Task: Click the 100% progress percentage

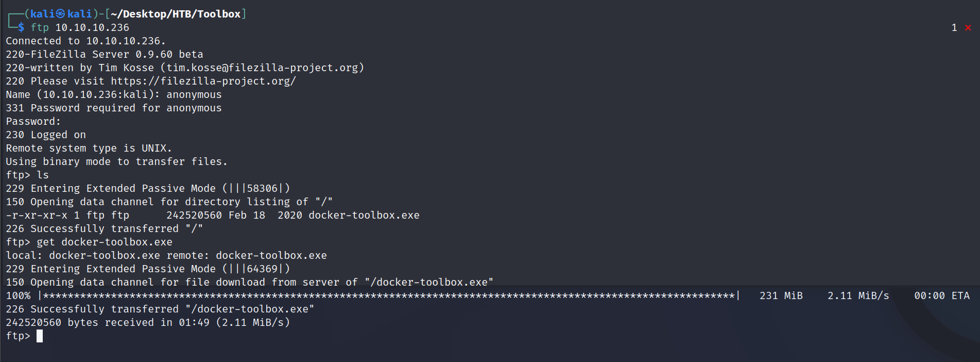Action: [x=18, y=295]
